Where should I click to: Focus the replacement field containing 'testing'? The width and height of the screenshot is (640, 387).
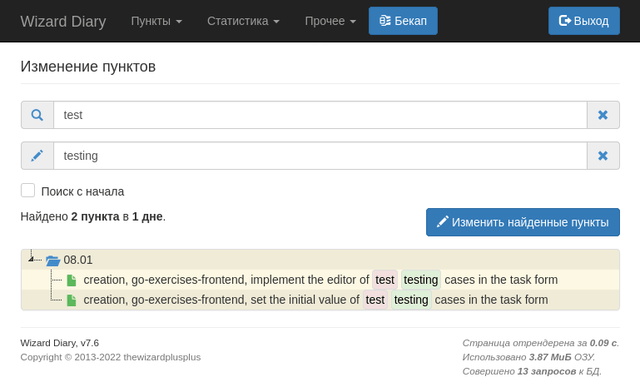point(320,156)
